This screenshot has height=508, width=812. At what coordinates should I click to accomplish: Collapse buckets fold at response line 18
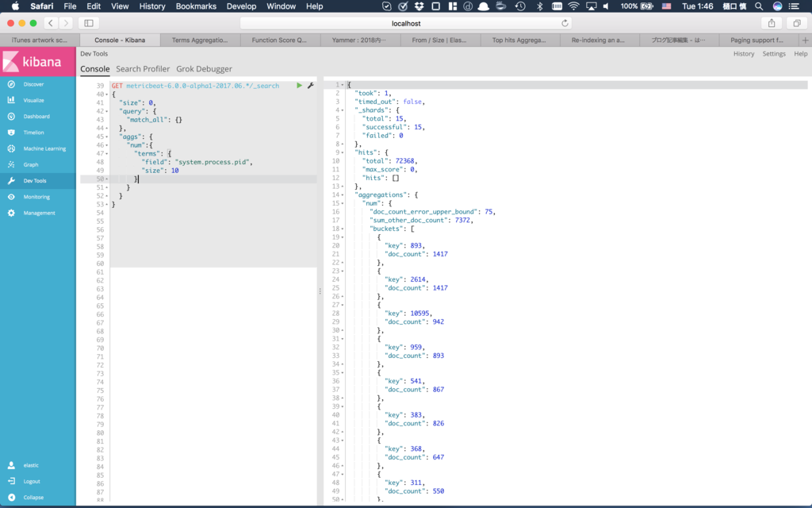pyautogui.click(x=343, y=229)
